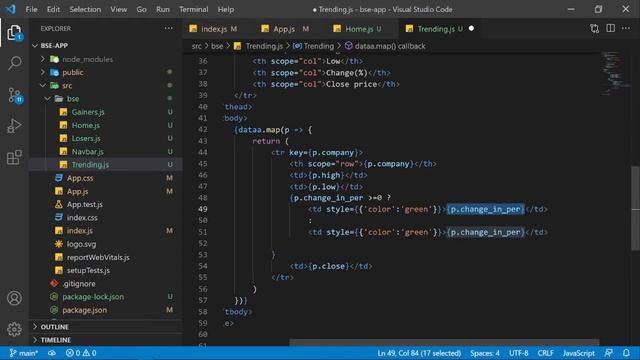The height and width of the screenshot is (360, 640).
Task: Expand the public folder
Action: coord(43,72)
